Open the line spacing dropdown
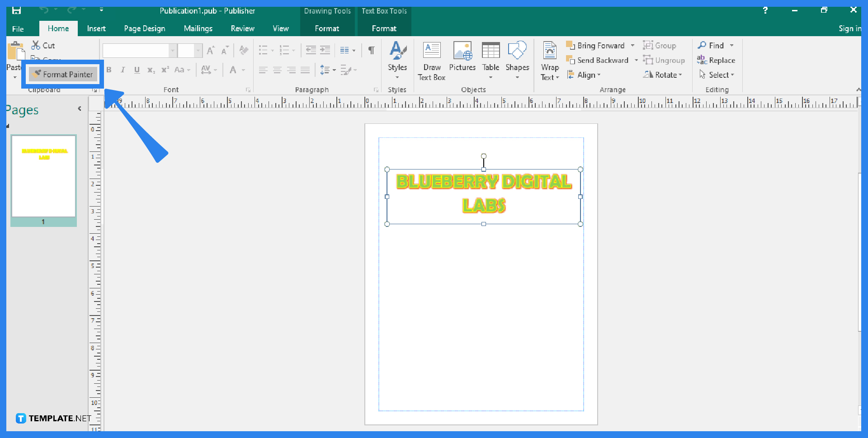868x438 pixels. (333, 70)
